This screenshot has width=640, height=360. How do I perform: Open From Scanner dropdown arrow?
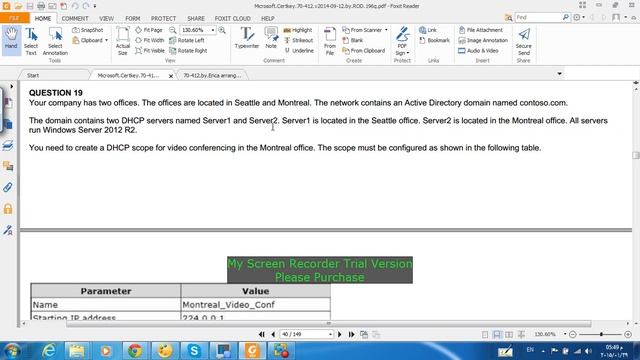(x=386, y=30)
